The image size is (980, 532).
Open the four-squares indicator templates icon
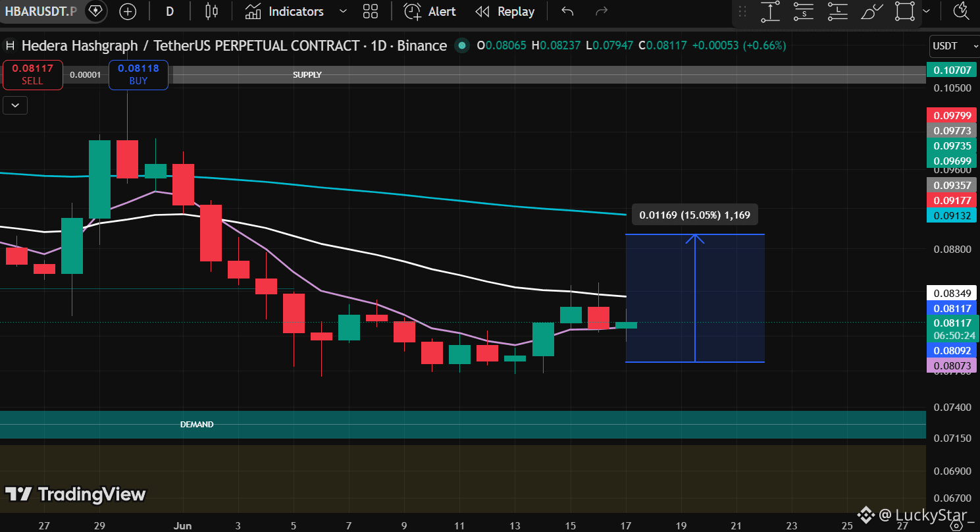coord(371,11)
